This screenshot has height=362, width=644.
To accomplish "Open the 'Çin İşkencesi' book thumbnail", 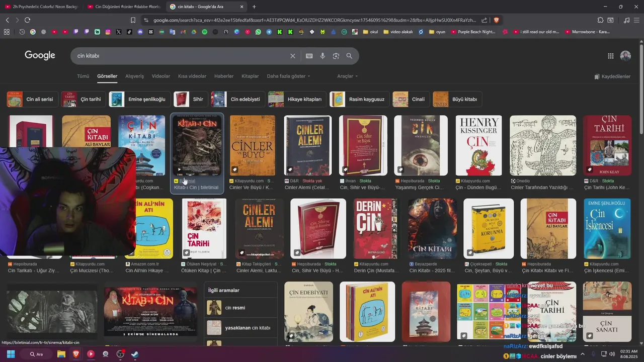I will tap(607, 229).
